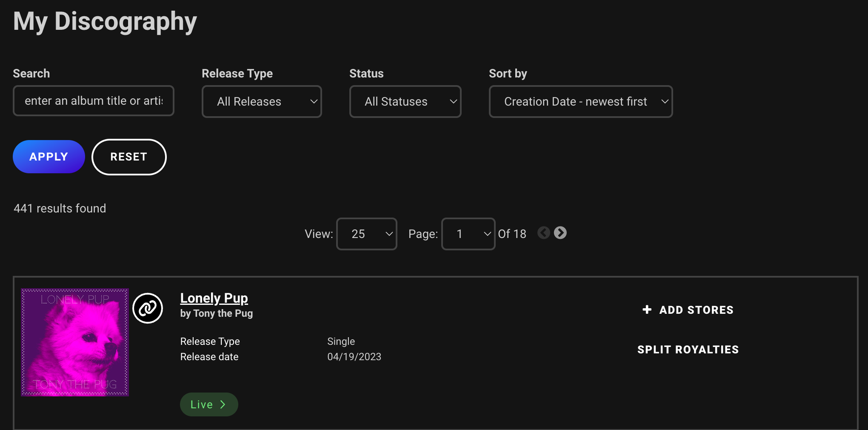Open the Sort by Creation Date dropdown
The height and width of the screenshot is (430, 868).
click(x=580, y=101)
